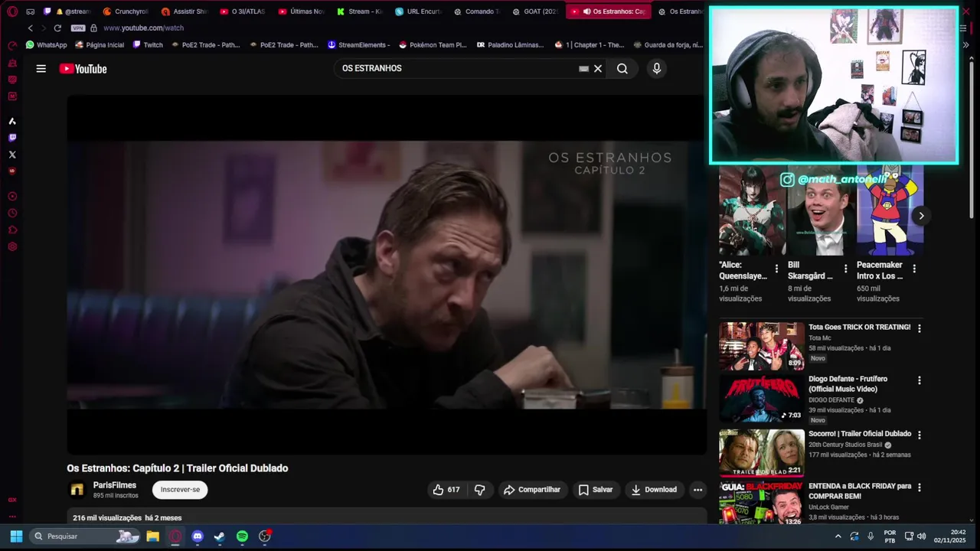This screenshot has height=551, width=980.
Task: Switch to the GOAT (202 tab
Action: 534,11
